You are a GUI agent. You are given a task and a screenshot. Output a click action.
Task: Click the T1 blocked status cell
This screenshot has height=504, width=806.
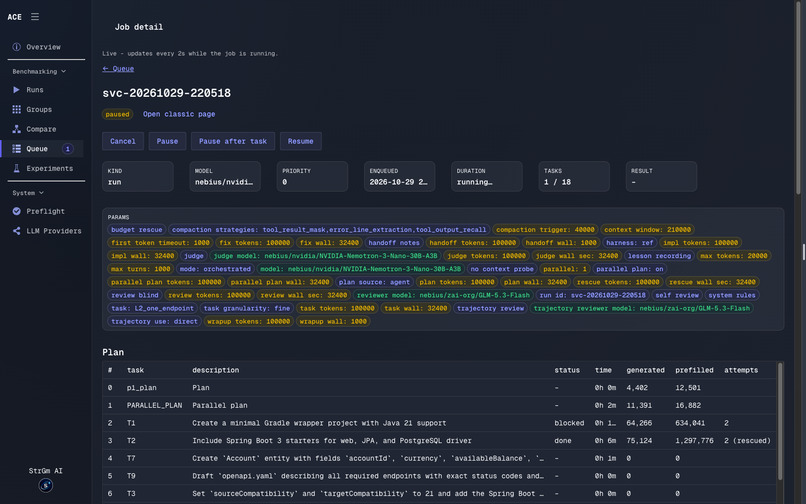569,423
